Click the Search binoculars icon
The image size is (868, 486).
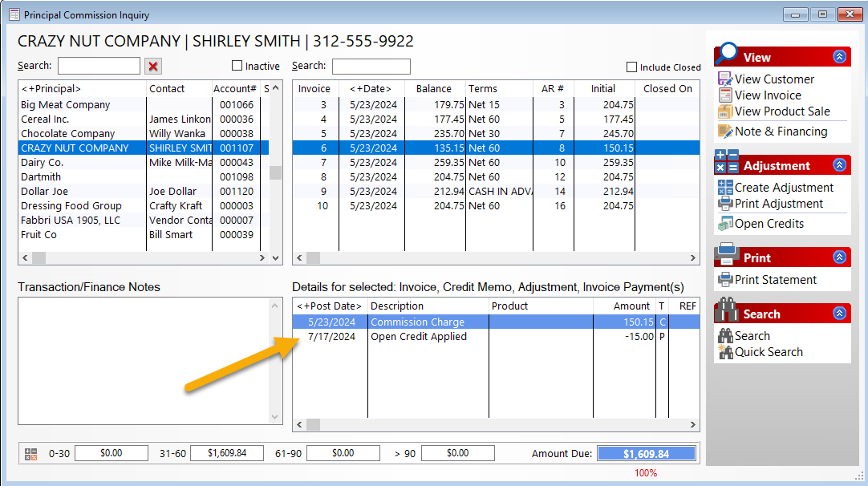point(725,335)
